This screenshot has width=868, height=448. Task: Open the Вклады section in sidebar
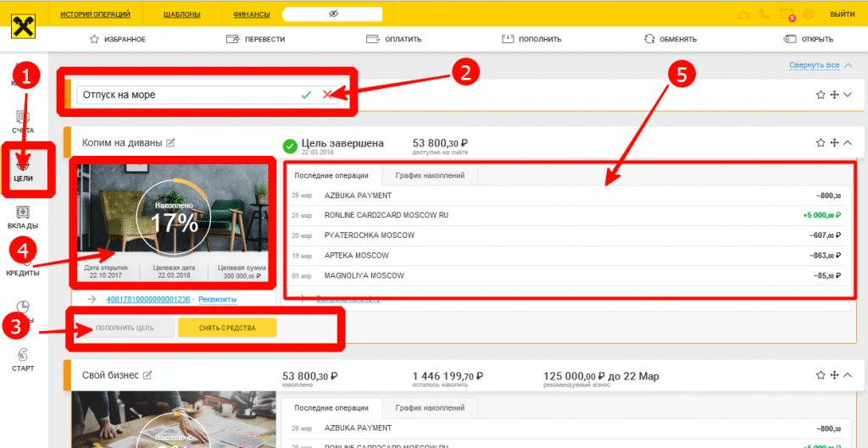point(23,218)
